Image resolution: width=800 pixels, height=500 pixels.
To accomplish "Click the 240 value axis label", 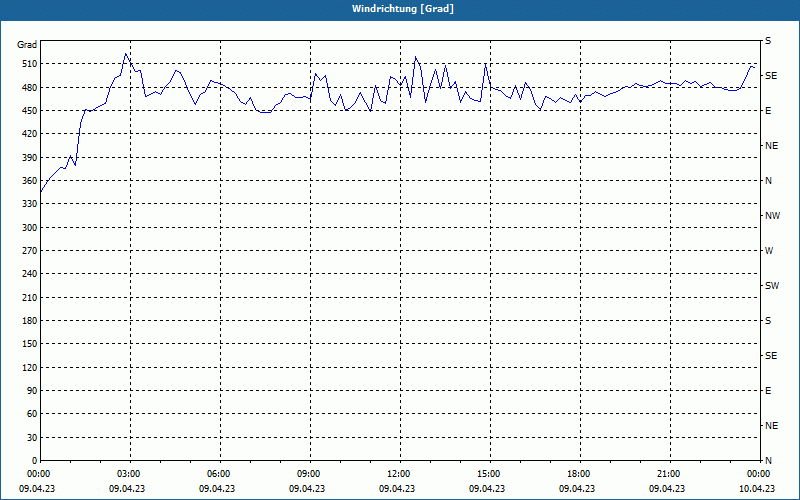I will coord(30,274).
